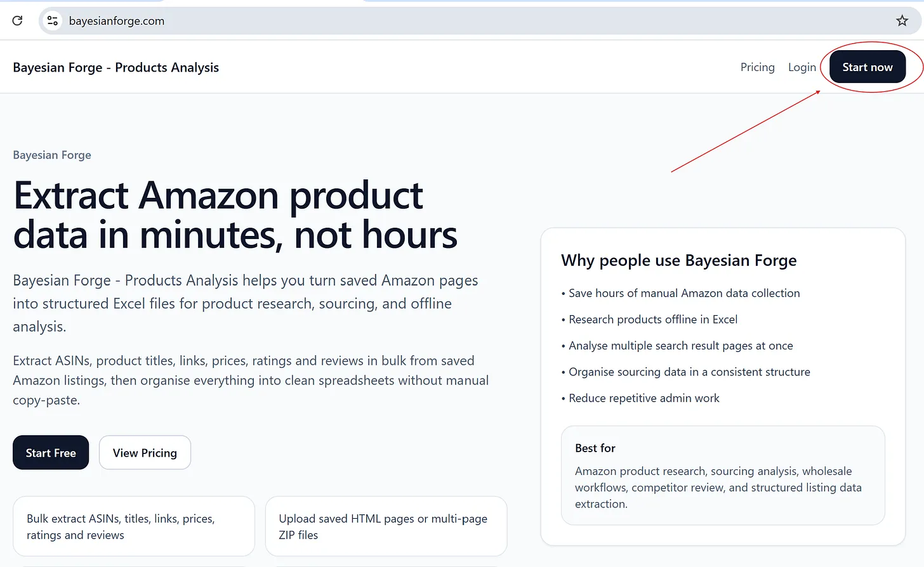924x567 pixels.
Task: Open View Pricing button
Action: click(x=145, y=453)
